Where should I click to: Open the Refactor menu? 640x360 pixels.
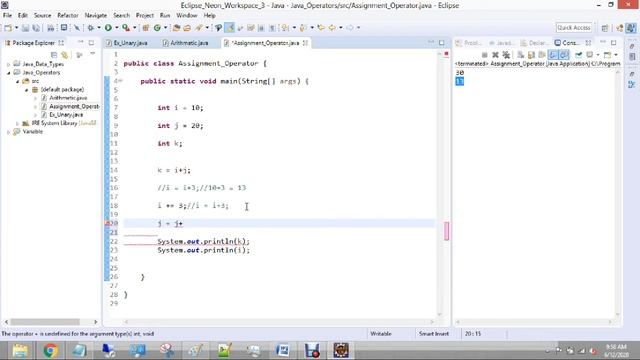(68, 16)
